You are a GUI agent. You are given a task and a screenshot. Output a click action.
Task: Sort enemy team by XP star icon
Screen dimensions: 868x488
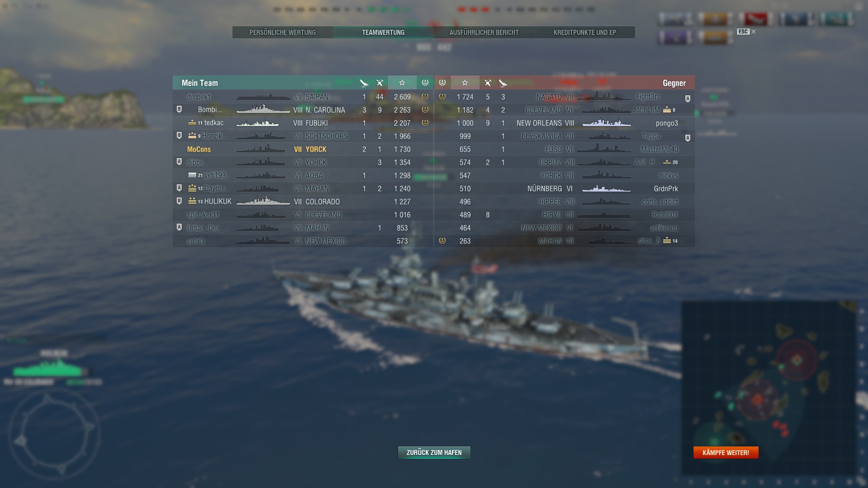pyautogui.click(x=465, y=83)
